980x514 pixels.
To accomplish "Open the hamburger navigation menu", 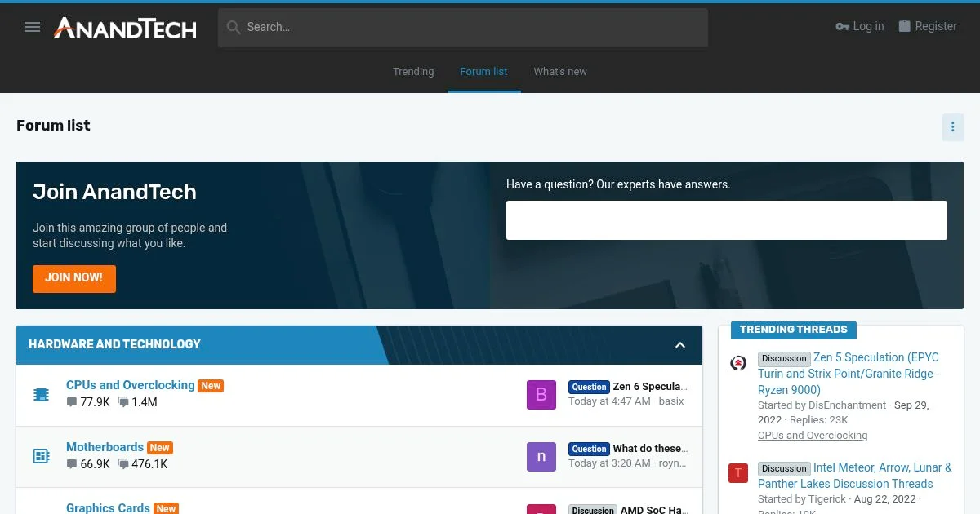I will (x=33, y=27).
